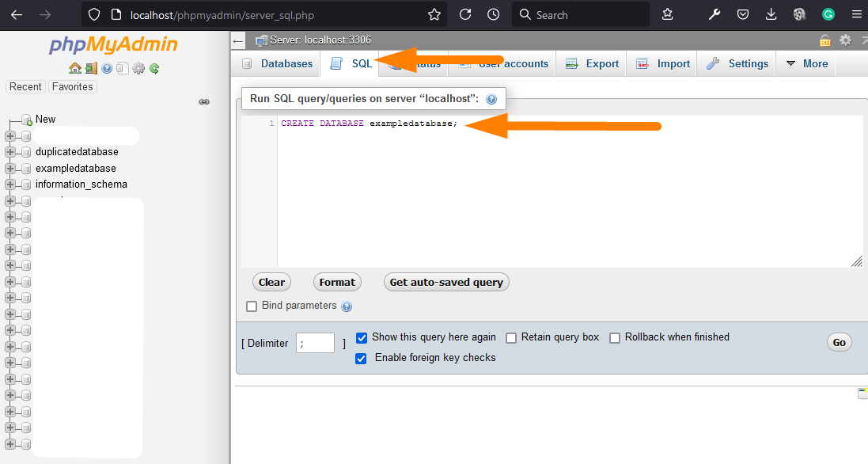Image resolution: width=868 pixels, height=464 pixels.
Task: Go to phpMyAdmin home via house icon
Action: click(74, 68)
